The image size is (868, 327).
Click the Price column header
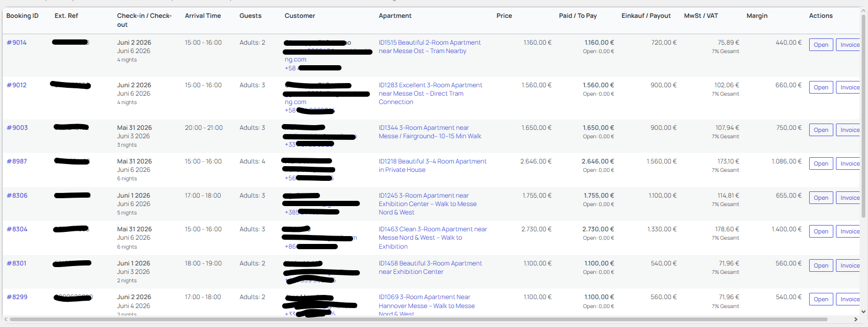click(x=504, y=16)
